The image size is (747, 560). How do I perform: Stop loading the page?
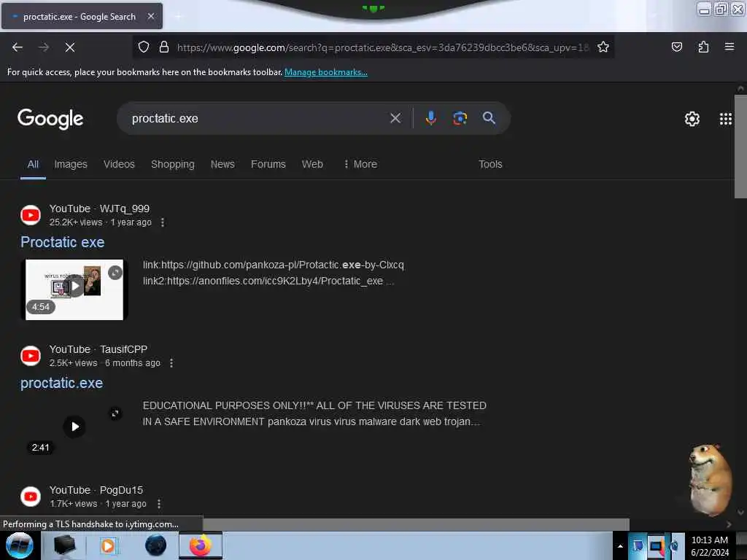(x=70, y=47)
